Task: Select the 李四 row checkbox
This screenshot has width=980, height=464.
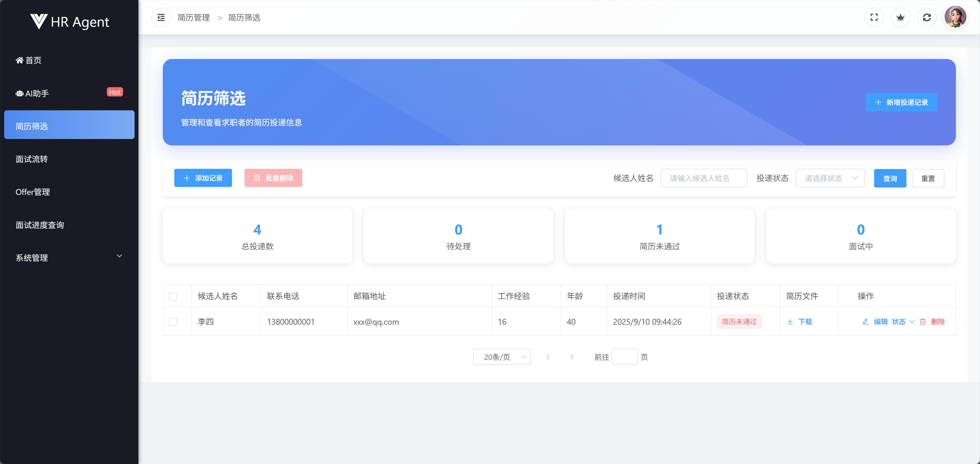Action: tap(173, 322)
